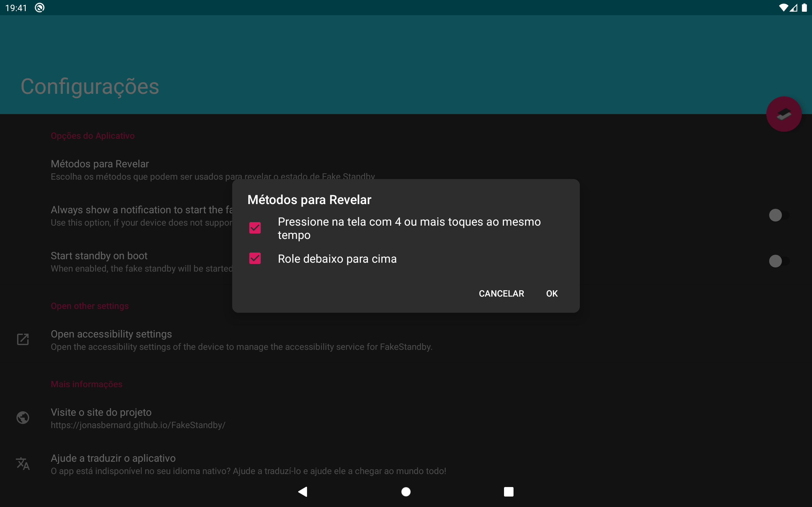Screen dimensions: 812x507
Task: Click the globe icon for project site
Action: tap(23, 417)
